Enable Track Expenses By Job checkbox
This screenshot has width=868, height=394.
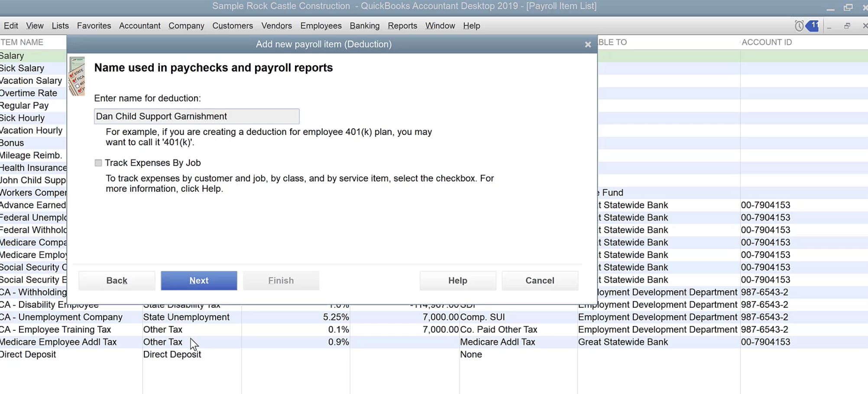coord(98,163)
